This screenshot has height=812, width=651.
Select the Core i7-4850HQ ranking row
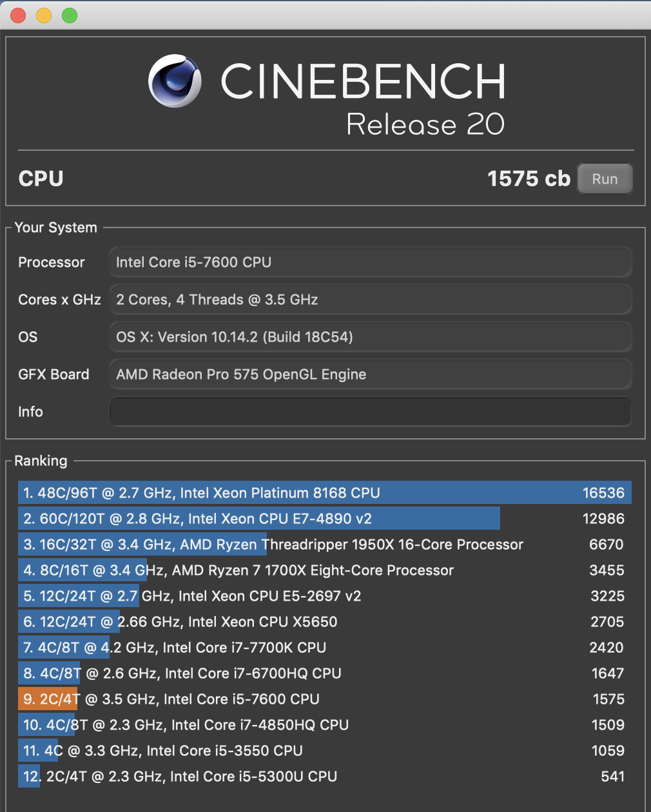click(324, 725)
